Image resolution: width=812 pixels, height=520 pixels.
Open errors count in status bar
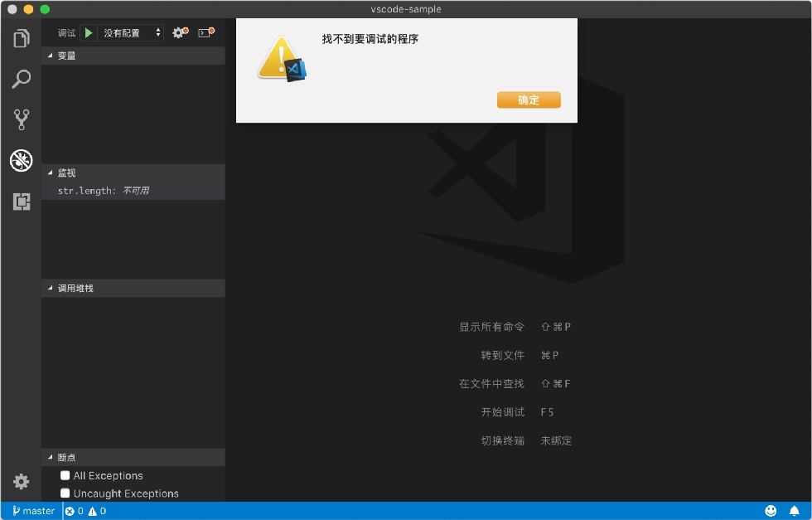[75, 511]
